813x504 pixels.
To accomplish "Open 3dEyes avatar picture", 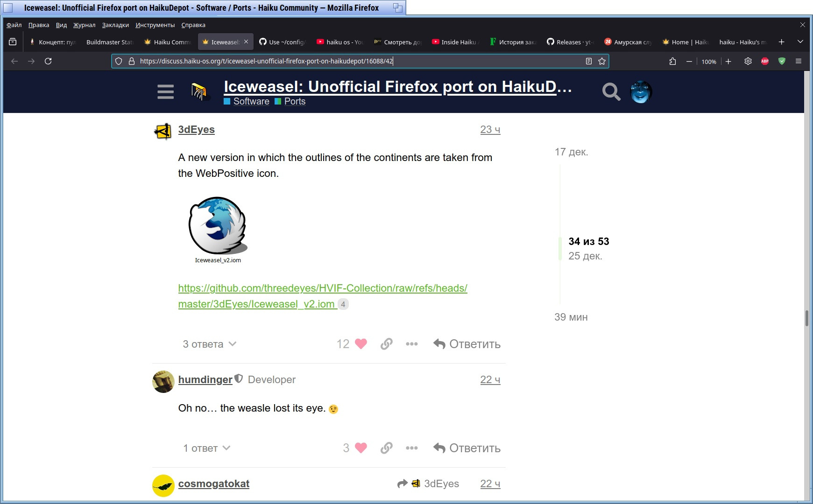I will (163, 132).
